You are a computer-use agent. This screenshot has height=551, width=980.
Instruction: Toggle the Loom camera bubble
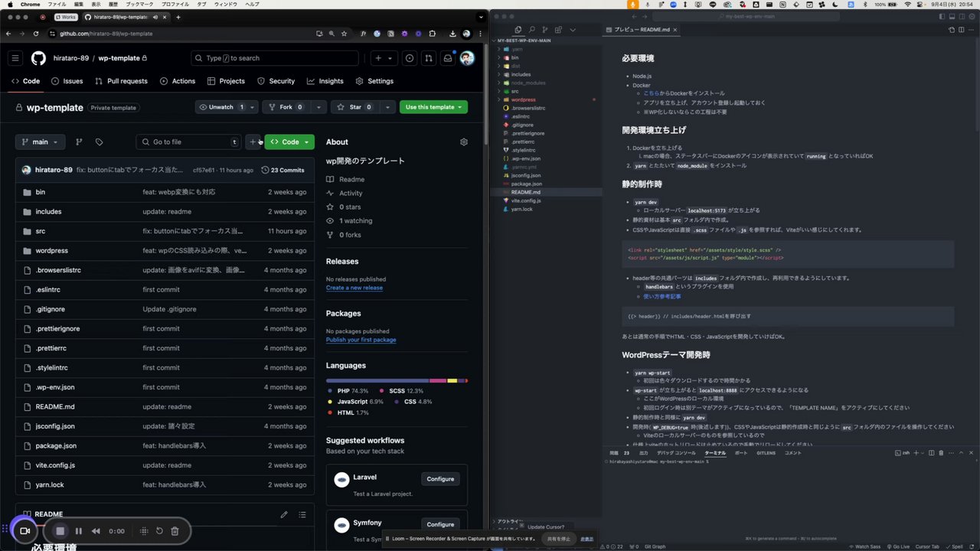point(24,531)
